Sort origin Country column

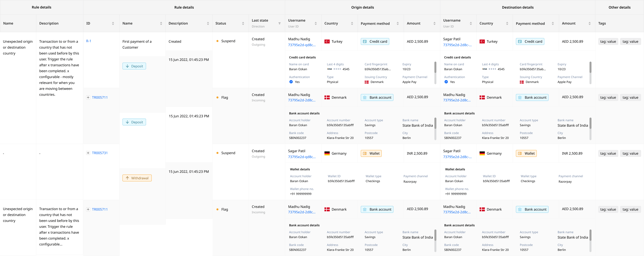coord(352,23)
